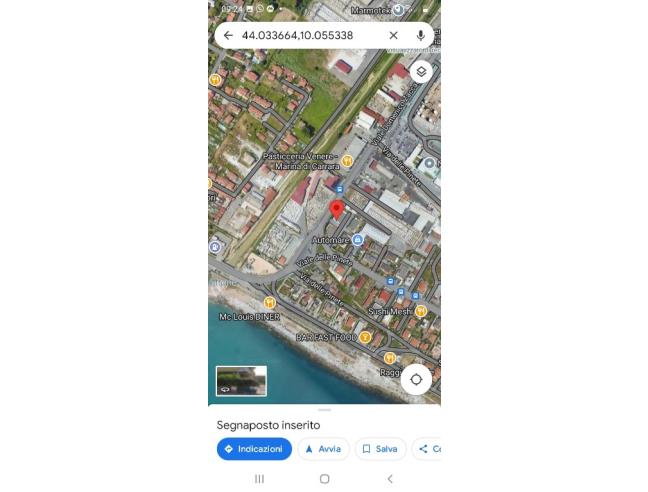This screenshot has height=492, width=648.
Task: Save the place with Salva button
Action: pyautogui.click(x=380, y=449)
